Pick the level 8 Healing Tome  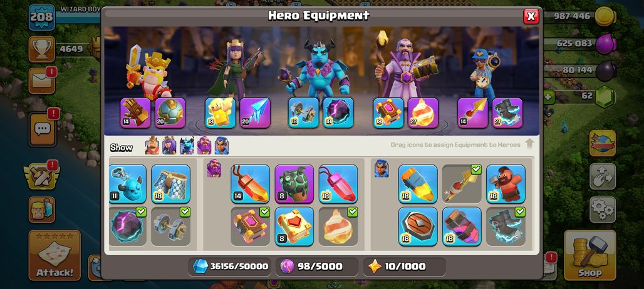pyautogui.click(x=294, y=226)
